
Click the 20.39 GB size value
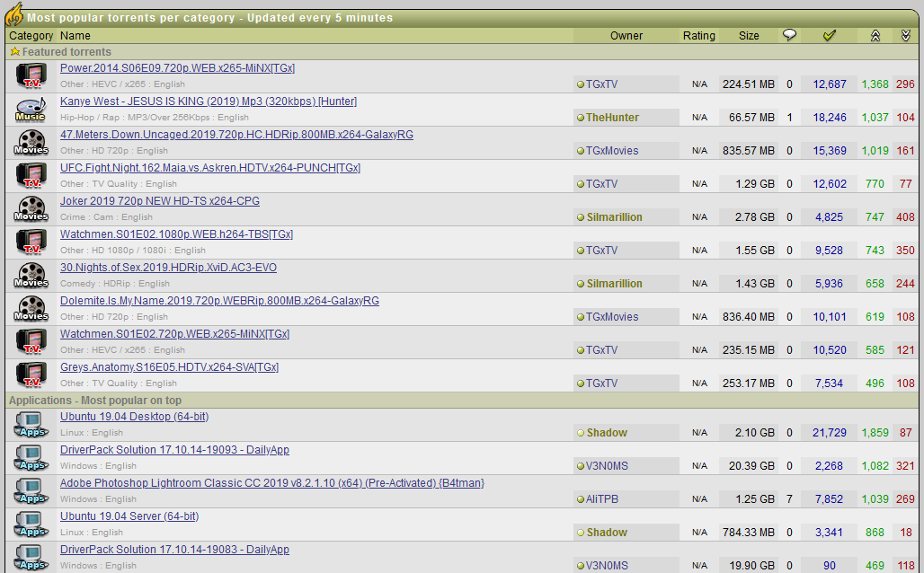pos(751,466)
